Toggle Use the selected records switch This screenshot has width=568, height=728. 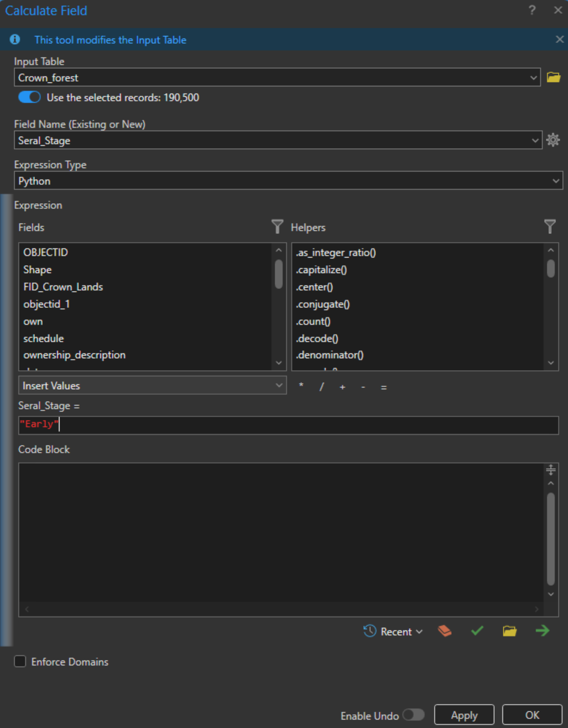click(29, 97)
